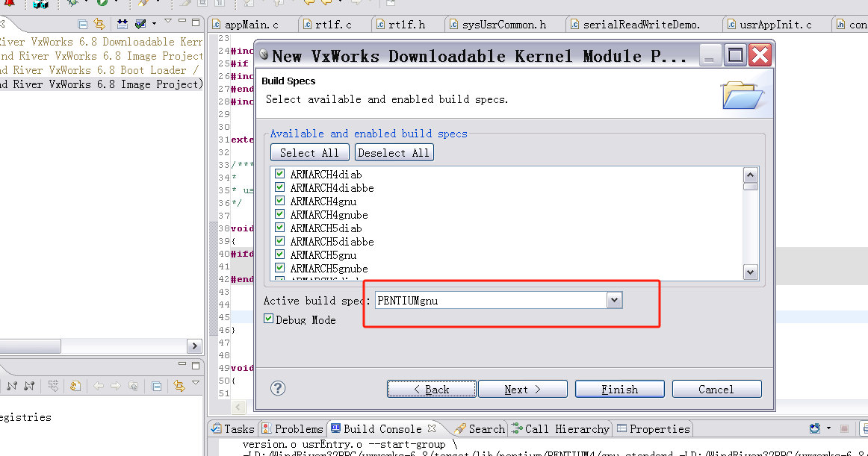The image size is (868, 456).
Task: Select VxWorks 6.8 Downloadable Kernel project row
Action: [x=102, y=42]
